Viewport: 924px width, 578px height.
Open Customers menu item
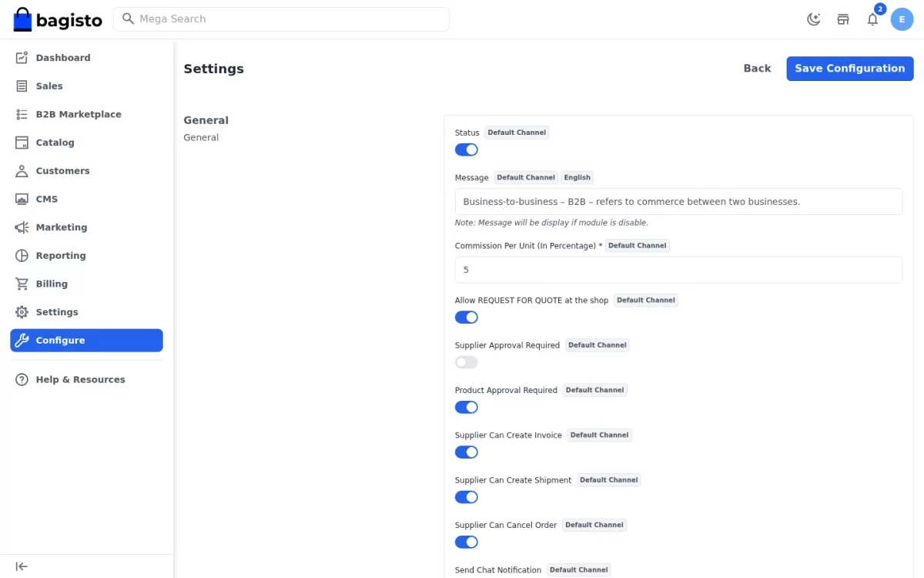[x=86, y=171]
